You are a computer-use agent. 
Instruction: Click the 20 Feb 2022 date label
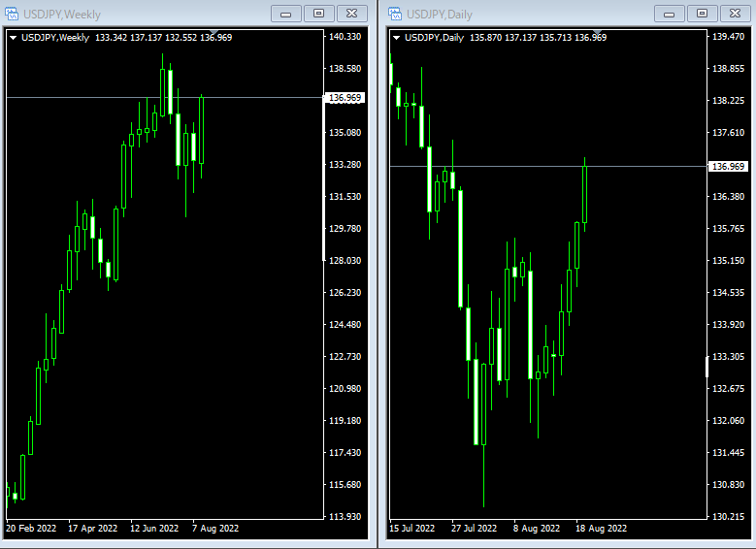[x=31, y=529]
